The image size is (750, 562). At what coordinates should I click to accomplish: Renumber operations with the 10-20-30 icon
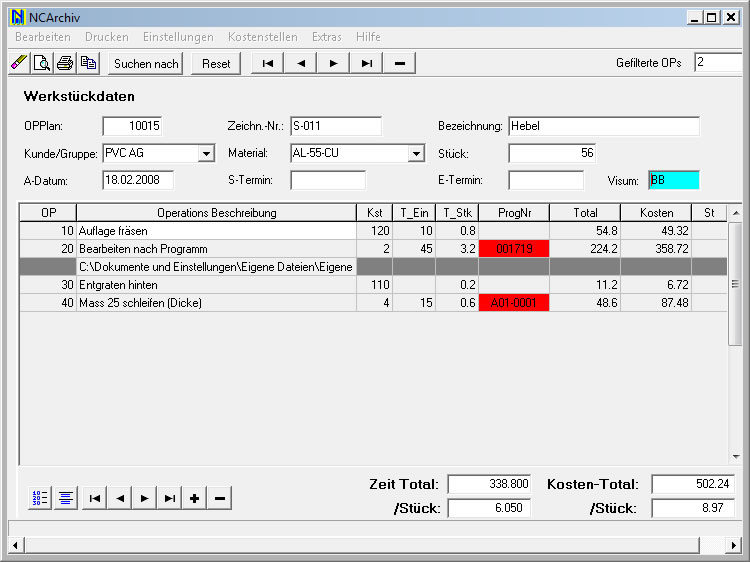click(x=41, y=498)
